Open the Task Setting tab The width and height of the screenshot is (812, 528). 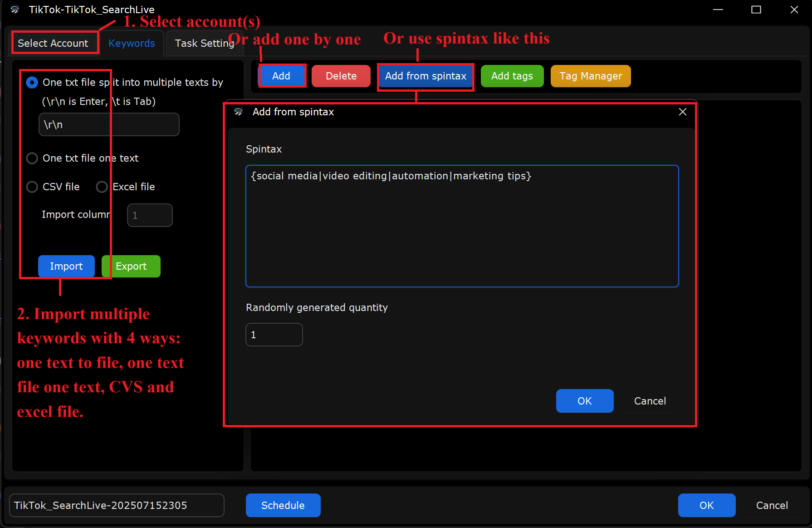pyautogui.click(x=204, y=43)
